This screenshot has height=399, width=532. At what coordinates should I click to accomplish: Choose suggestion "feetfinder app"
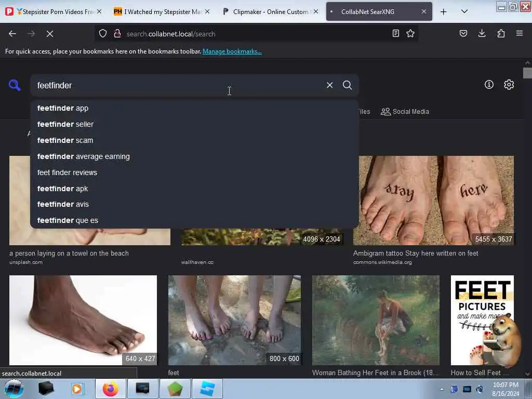click(194, 108)
